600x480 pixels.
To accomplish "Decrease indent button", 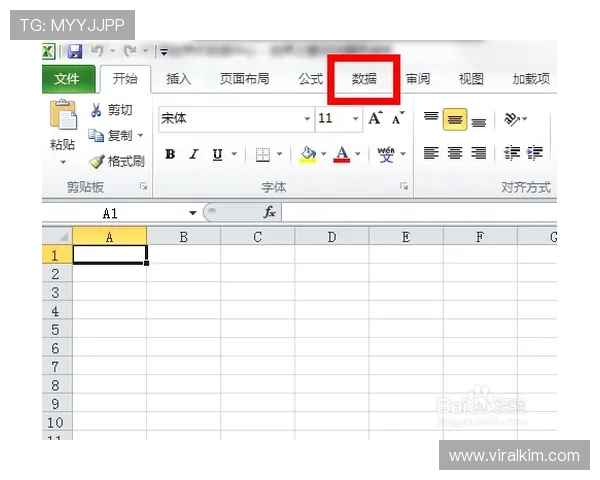I will pos(512,153).
